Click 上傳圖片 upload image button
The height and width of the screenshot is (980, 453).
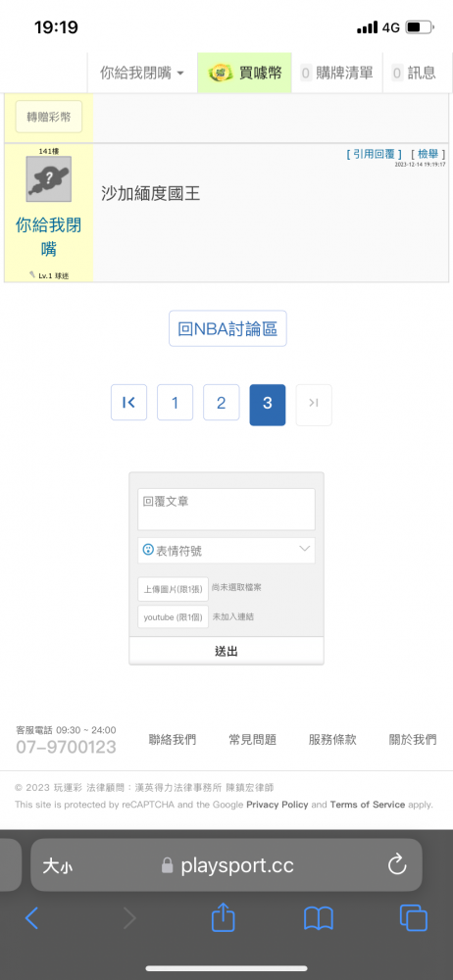[x=173, y=589]
